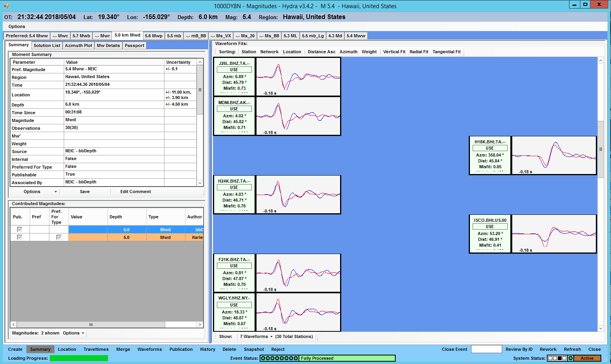
Task: Click Moment Summary vertical scrollbar thumb
Action: [x=200, y=90]
